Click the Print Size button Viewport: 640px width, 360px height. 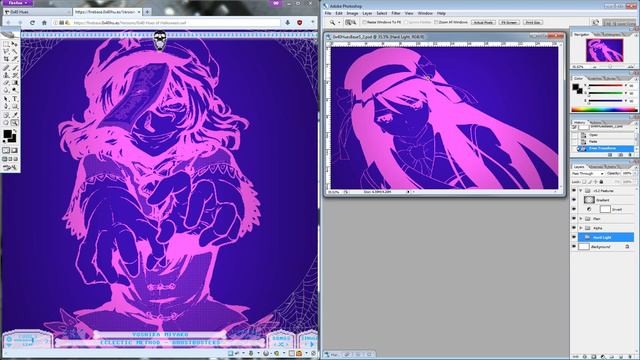point(533,22)
